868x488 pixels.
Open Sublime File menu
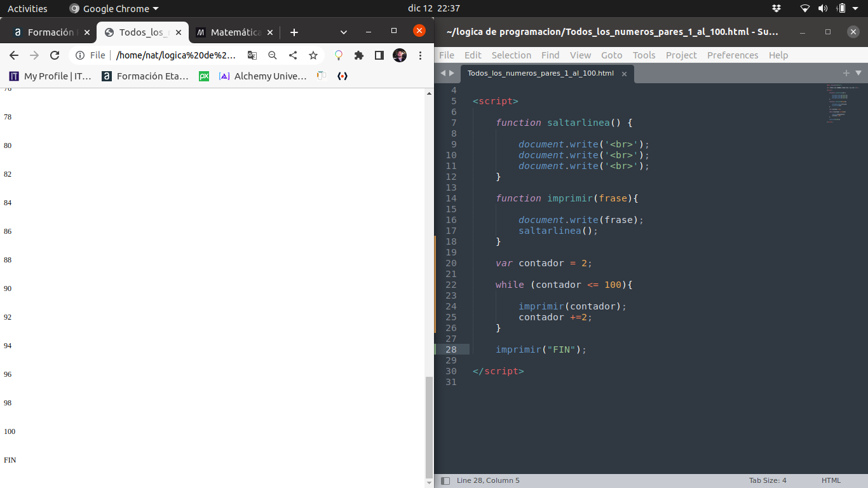click(447, 55)
